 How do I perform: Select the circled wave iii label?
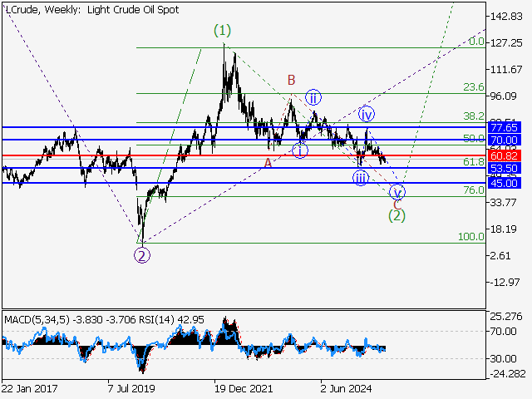pos(359,178)
